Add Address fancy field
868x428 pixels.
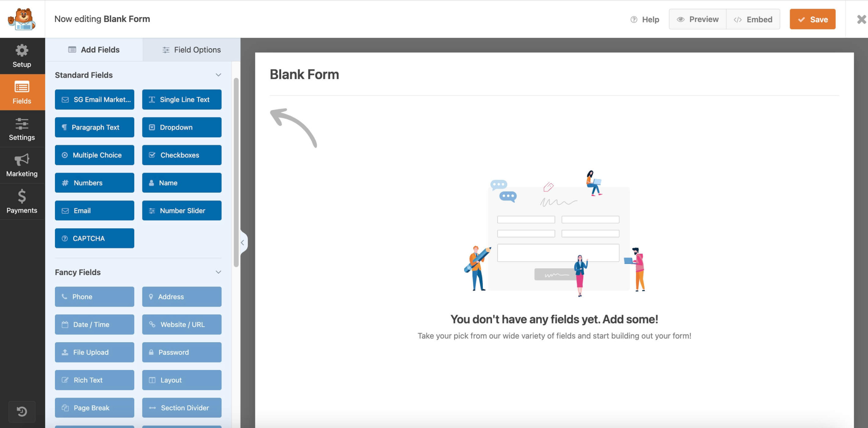(182, 297)
